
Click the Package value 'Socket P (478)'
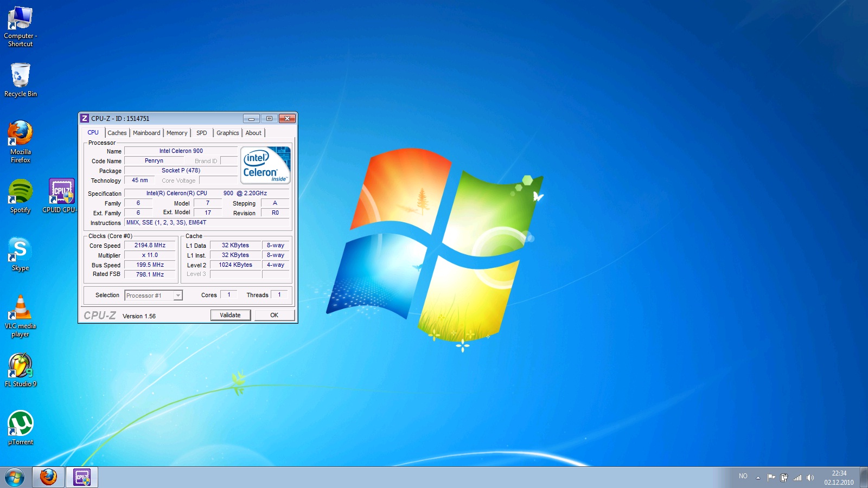tap(181, 171)
